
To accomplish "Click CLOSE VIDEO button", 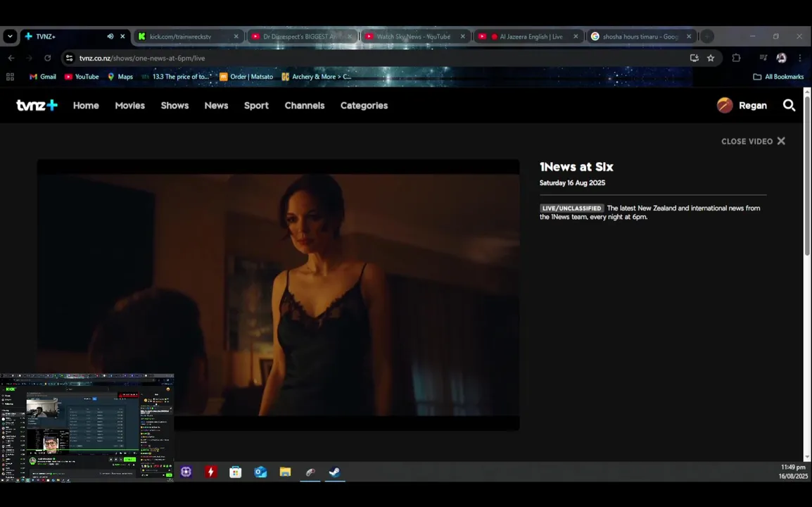I will pos(753,141).
